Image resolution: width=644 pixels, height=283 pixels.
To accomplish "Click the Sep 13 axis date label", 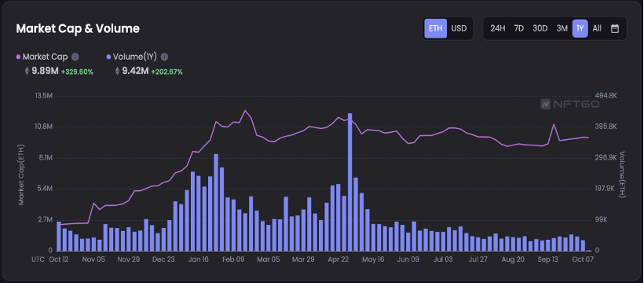I will click(548, 259).
